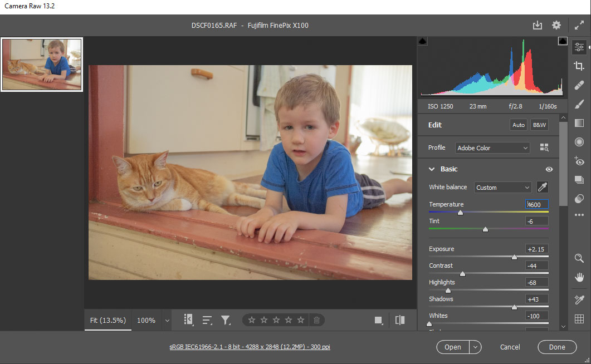Toggle the highlight clipping warning
The width and height of the screenshot is (591, 364).
tap(562, 41)
